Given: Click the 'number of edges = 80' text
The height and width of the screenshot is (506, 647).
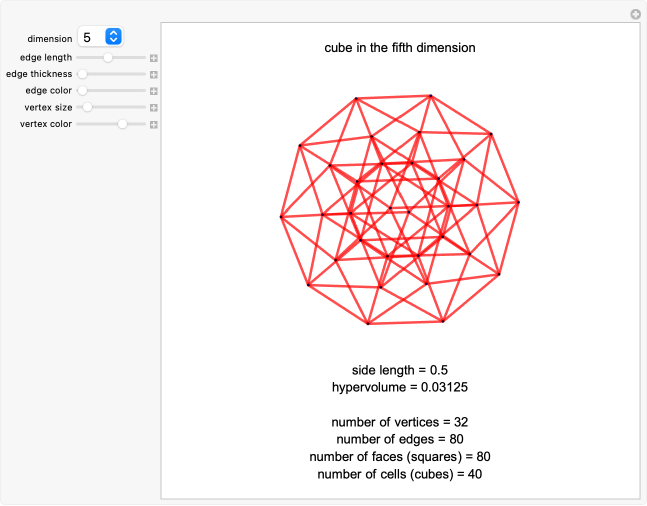Looking at the screenshot, I should pos(400,439).
